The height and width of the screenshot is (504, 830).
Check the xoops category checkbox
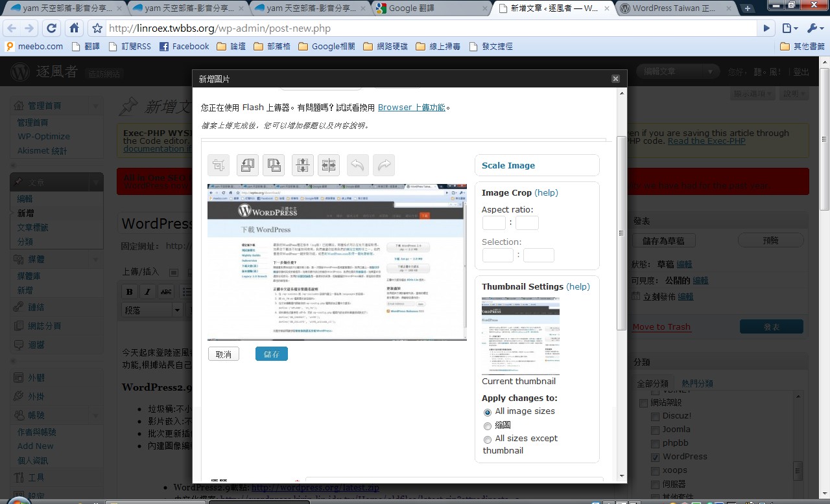(655, 471)
